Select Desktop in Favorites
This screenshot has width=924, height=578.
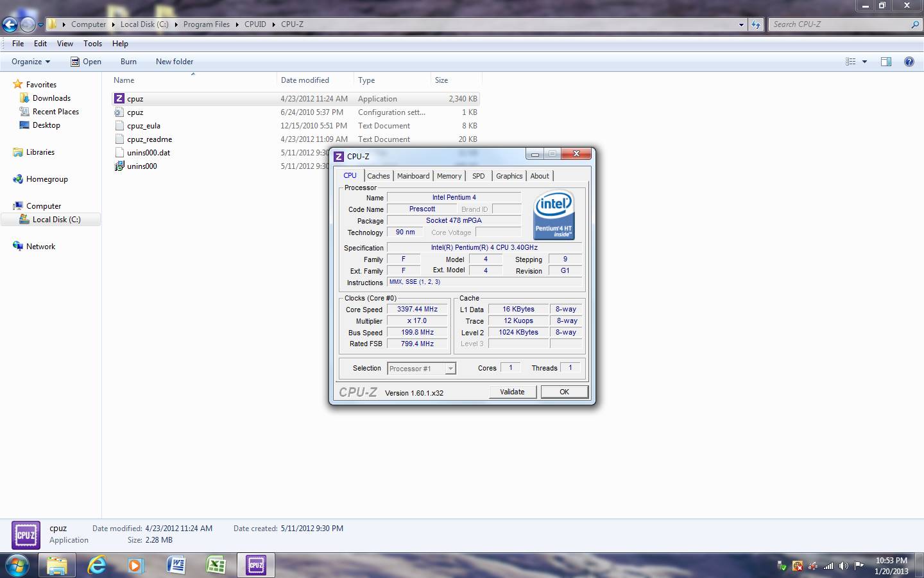tap(46, 125)
